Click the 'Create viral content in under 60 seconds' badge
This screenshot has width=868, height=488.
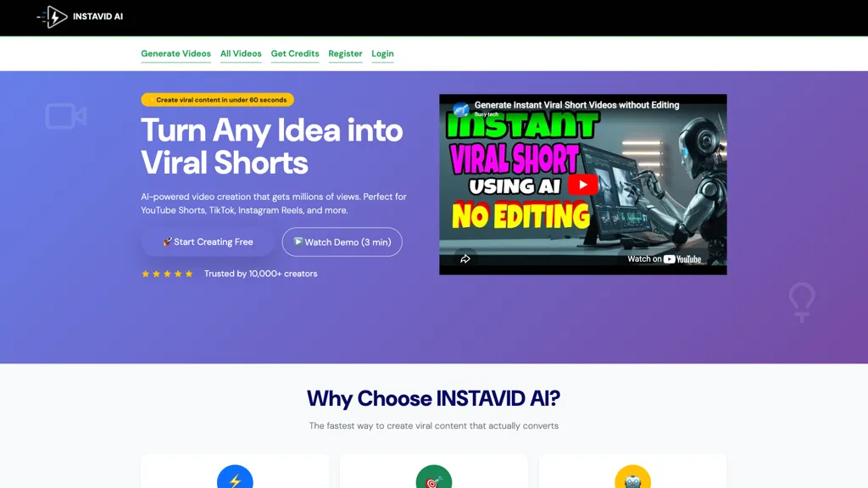217,100
